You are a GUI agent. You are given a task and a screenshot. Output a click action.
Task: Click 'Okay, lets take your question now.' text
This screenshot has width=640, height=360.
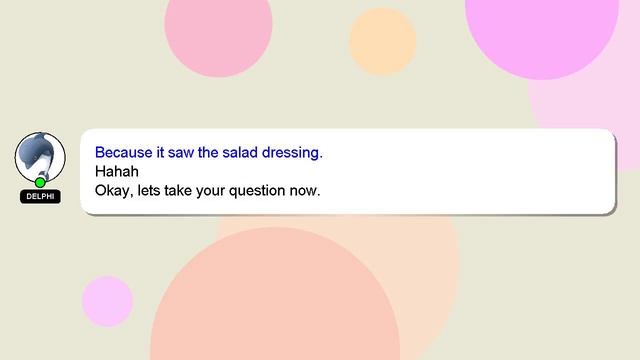[207, 190]
